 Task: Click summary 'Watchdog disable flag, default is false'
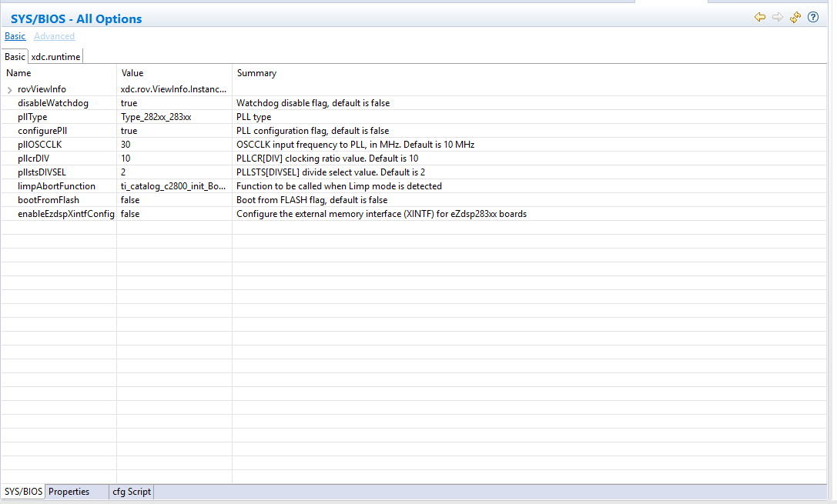[313, 103]
